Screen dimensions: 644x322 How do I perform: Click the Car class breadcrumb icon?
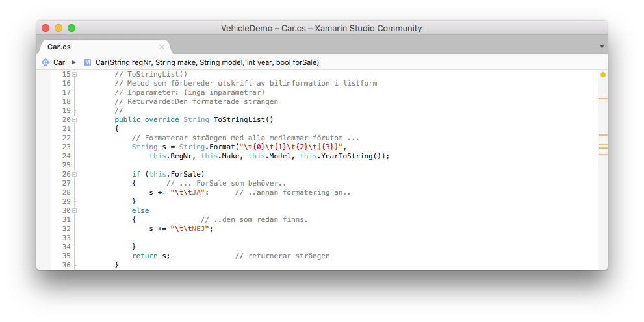[x=45, y=62]
